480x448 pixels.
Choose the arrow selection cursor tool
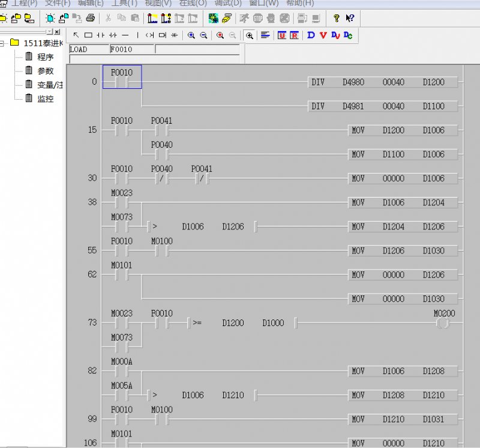coord(76,35)
